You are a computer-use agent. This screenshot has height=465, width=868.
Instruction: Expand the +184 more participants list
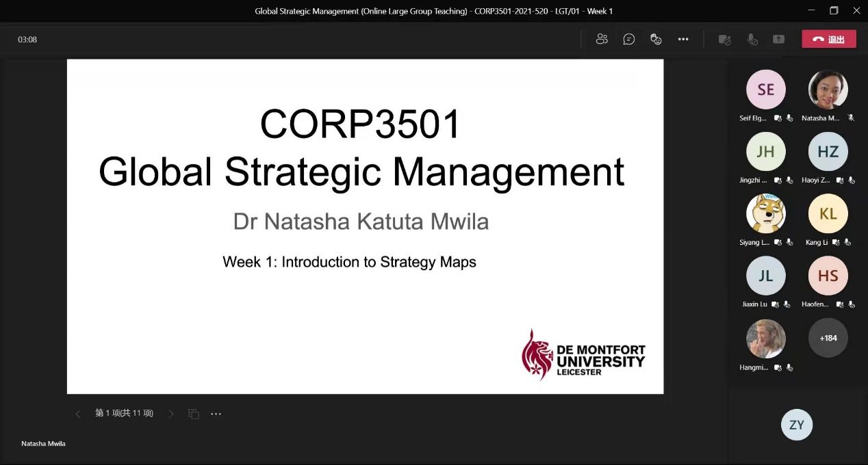828,338
